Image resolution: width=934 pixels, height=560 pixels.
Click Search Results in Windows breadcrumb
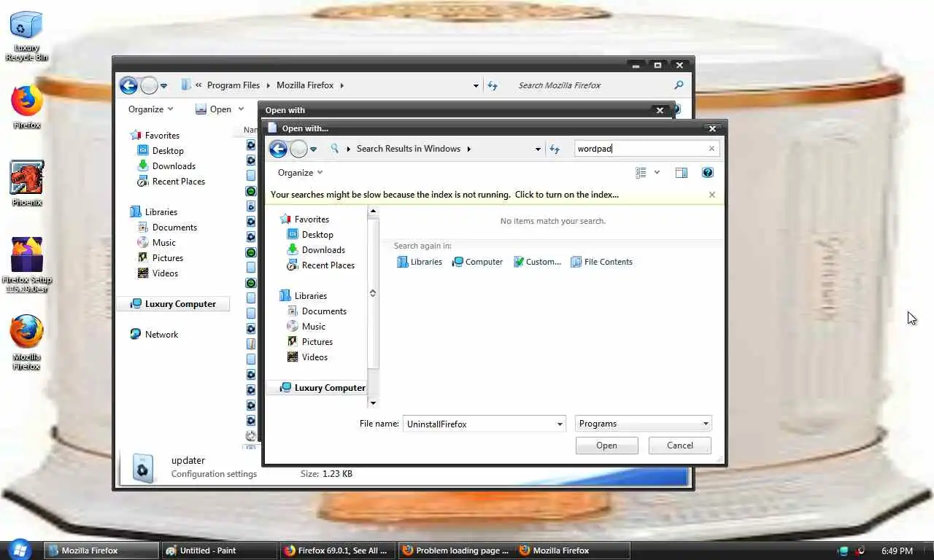(409, 149)
